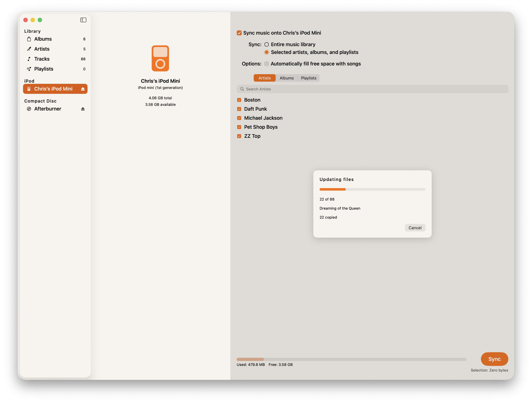Click the Updating files progress bar
Image resolution: width=532 pixels, height=403 pixels.
[x=372, y=189]
